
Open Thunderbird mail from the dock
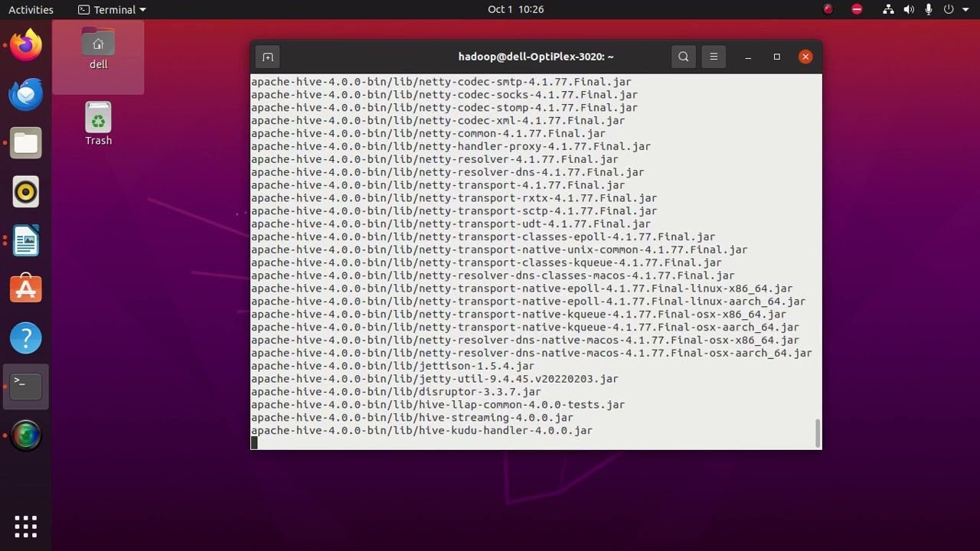[x=26, y=94]
